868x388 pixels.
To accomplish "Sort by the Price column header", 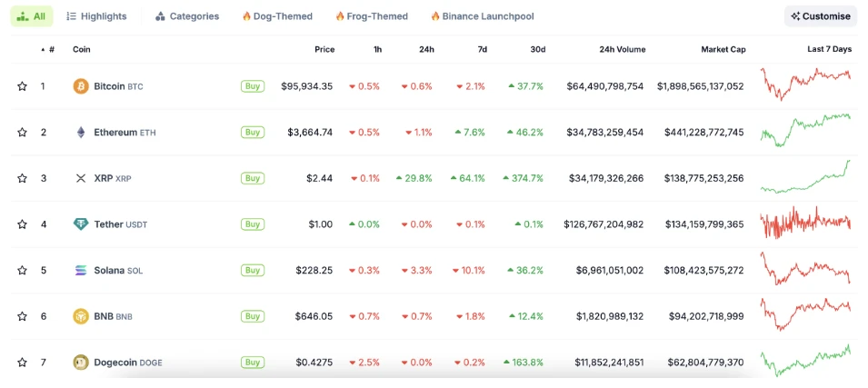I will [324, 49].
